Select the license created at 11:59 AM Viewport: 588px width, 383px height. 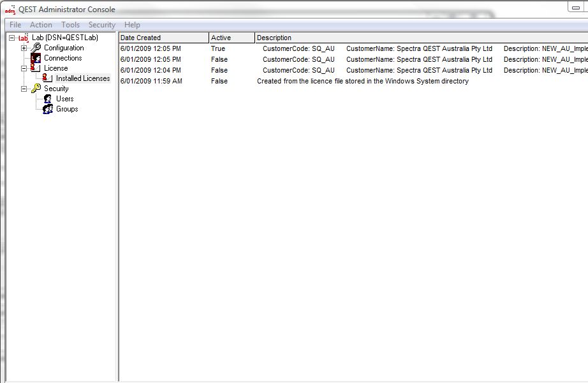151,81
